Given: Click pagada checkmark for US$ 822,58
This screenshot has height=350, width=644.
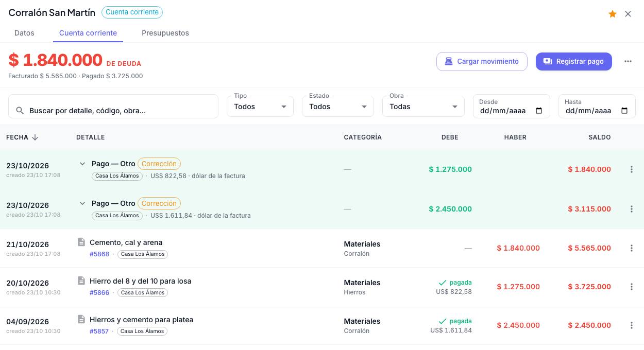Looking at the screenshot, I should (442, 283).
